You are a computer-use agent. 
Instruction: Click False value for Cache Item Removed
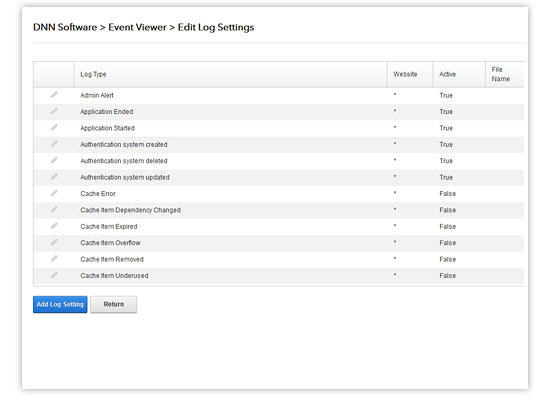click(x=448, y=259)
